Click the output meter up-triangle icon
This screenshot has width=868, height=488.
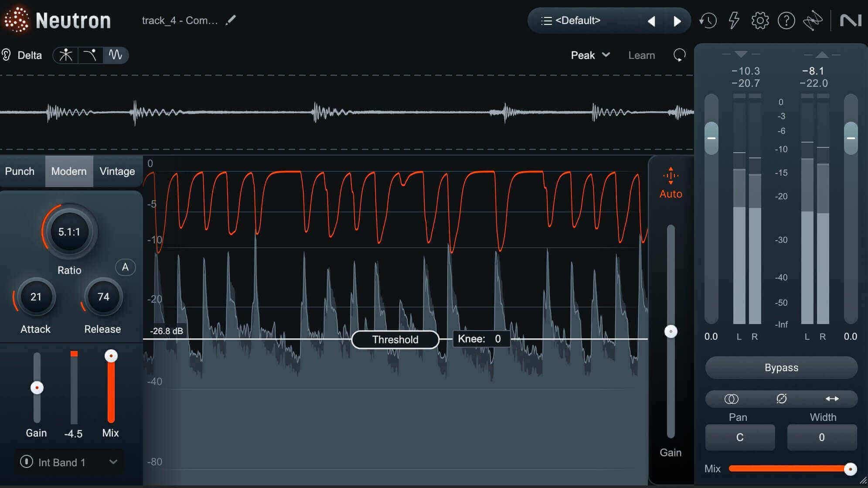point(822,55)
